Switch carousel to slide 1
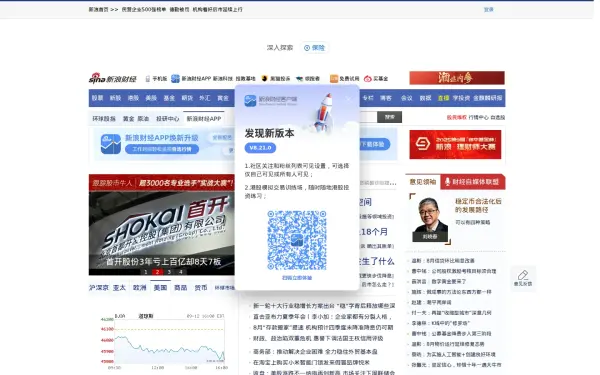The image size is (600, 375). pyautogui.click(x=145, y=272)
